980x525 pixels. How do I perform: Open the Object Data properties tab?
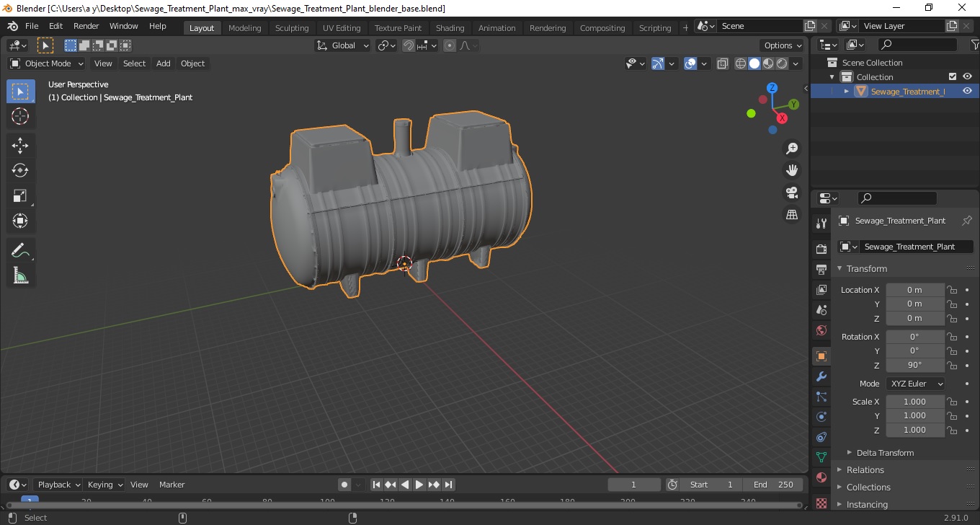coord(821,457)
